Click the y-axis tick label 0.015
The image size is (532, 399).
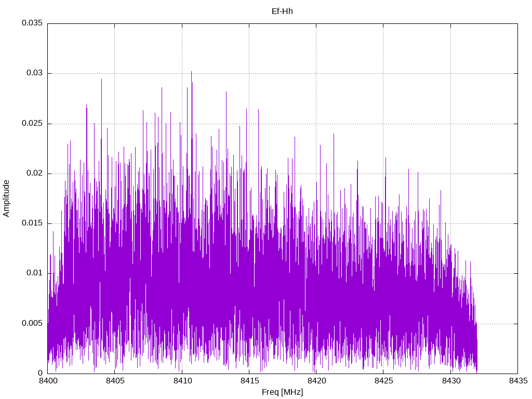[32, 223]
